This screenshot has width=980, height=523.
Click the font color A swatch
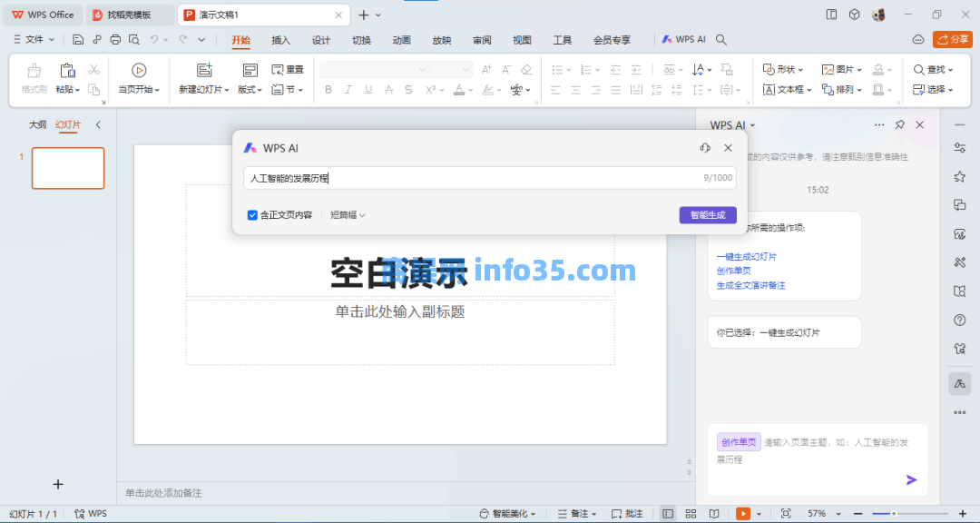pos(459,90)
